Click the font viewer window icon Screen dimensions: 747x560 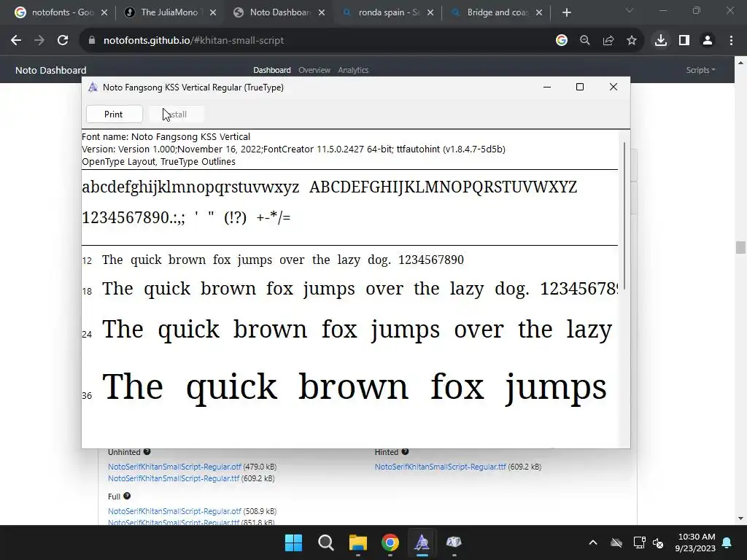coord(93,87)
